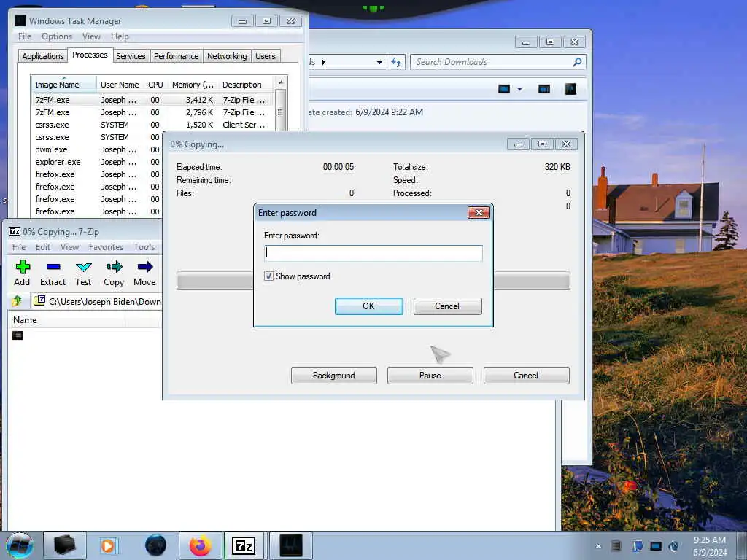Open Firefox from the taskbar
The width and height of the screenshot is (747, 560).
pyautogui.click(x=201, y=545)
